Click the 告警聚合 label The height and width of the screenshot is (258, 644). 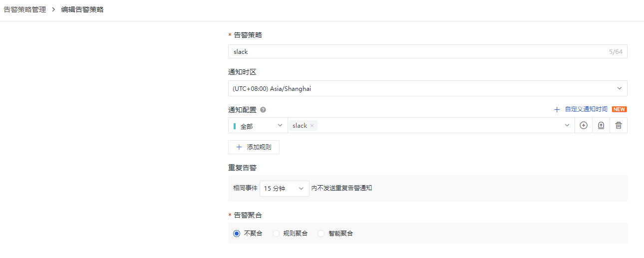248,215
